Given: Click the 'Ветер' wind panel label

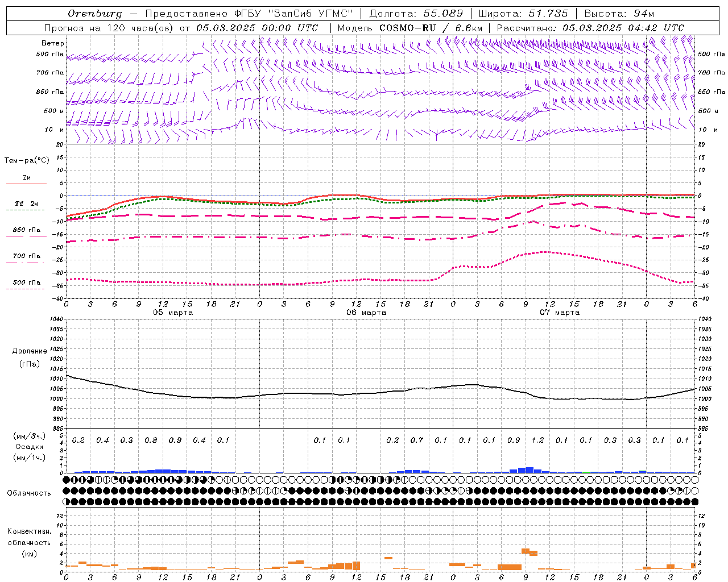Looking at the screenshot, I should 53,43.
